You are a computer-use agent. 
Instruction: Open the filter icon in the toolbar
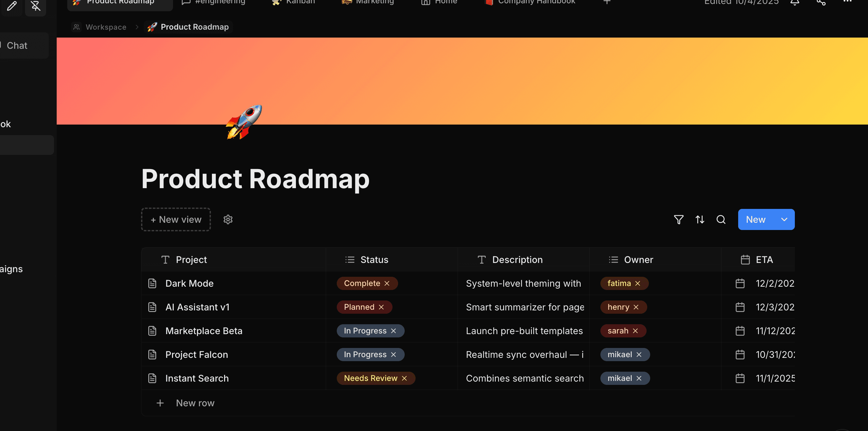679,220
